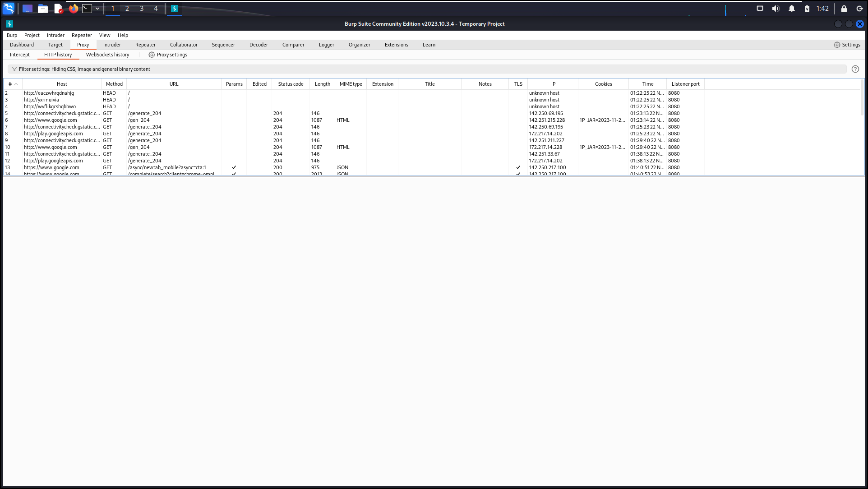Sort by the Method column header
The width and height of the screenshot is (868, 489).
(x=114, y=84)
